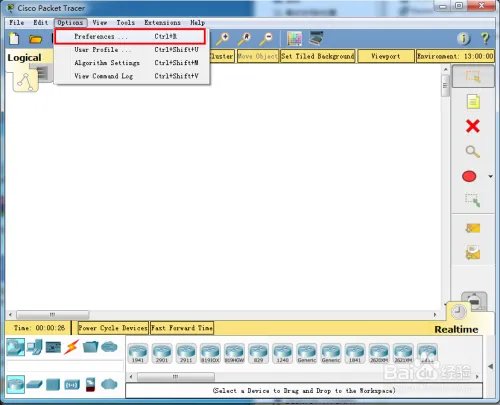This screenshot has width=500, height=405.
Task: Activate the red X Delete tool
Action: pyautogui.click(x=473, y=126)
